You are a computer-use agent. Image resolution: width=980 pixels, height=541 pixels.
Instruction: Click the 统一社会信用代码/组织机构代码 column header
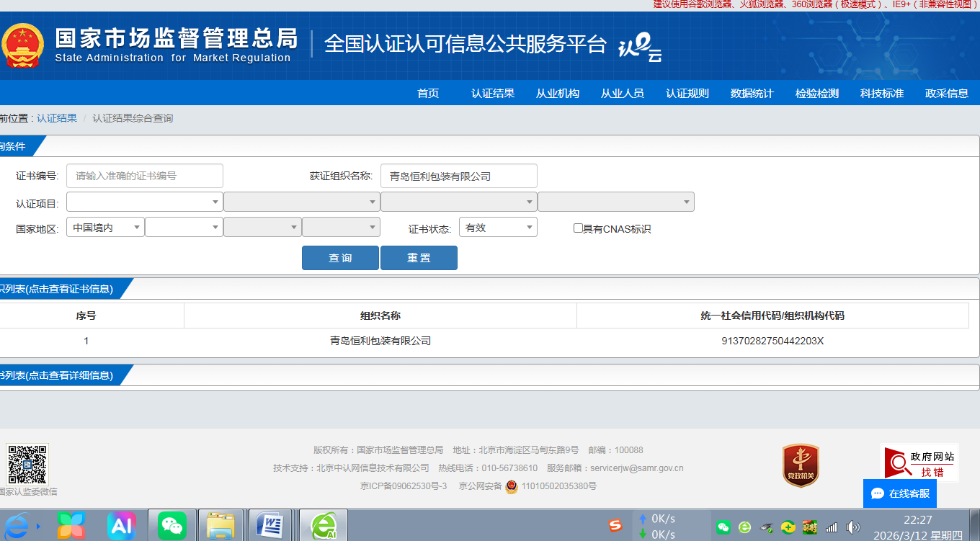tap(772, 316)
